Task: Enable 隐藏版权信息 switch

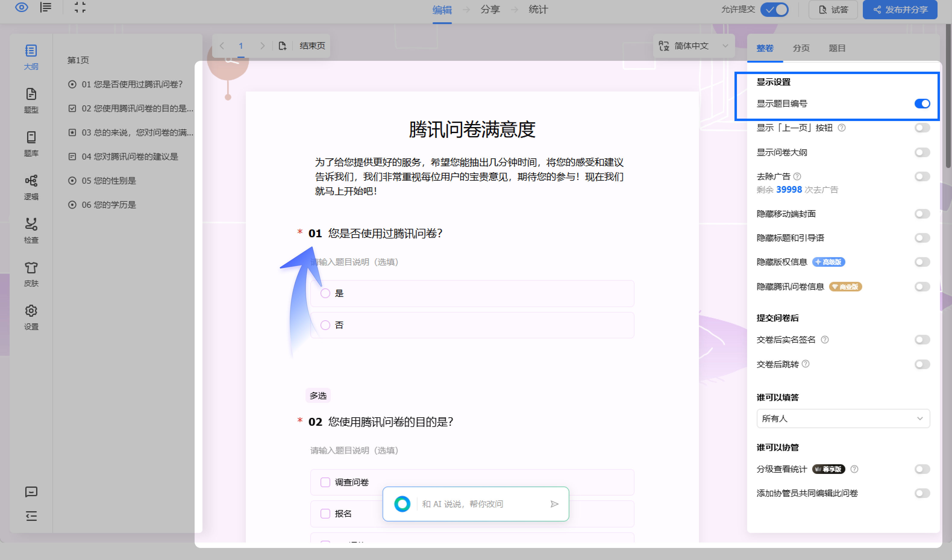Action: tap(922, 262)
